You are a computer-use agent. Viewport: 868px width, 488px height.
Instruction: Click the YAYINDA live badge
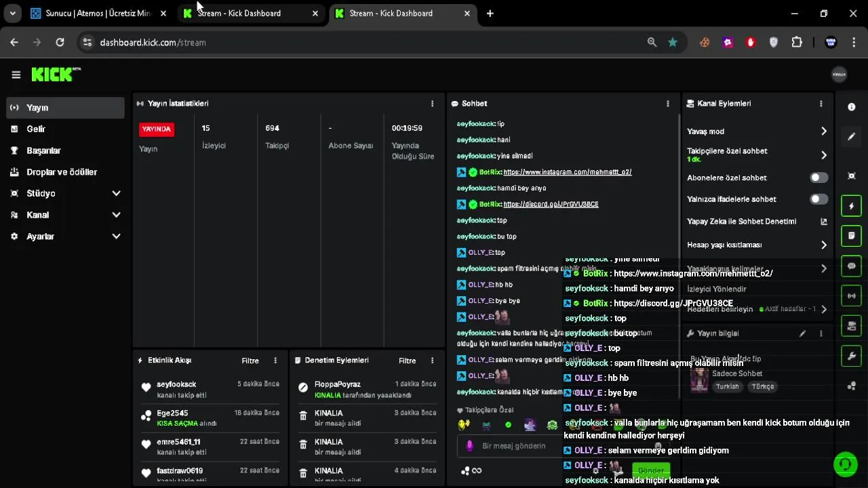click(x=157, y=129)
